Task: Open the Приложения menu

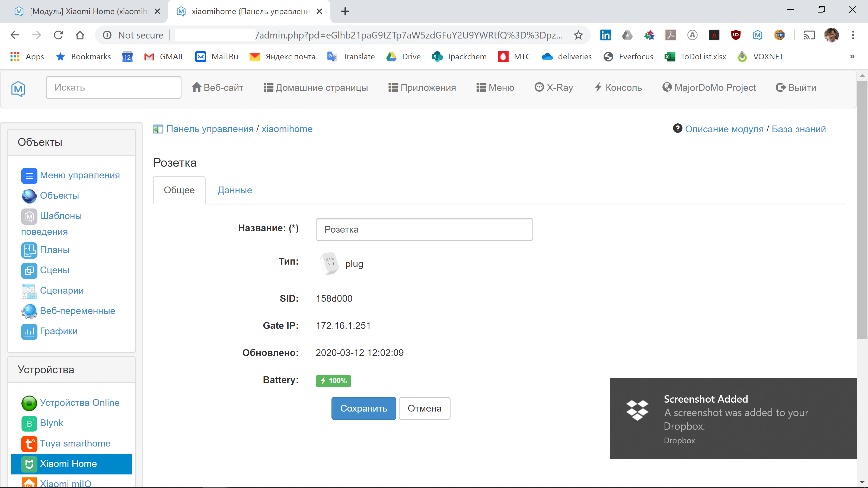Action: point(422,88)
